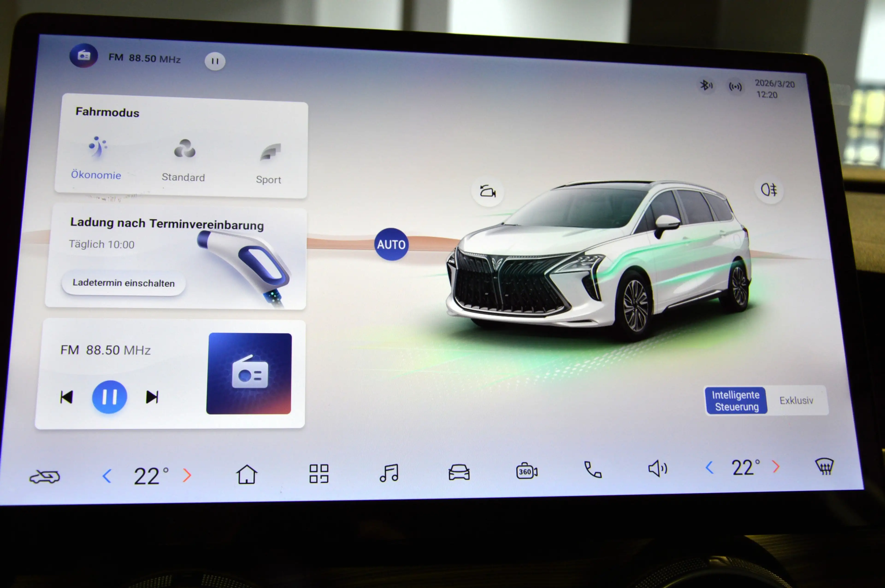Toggle air recirculation icon near car
885x588 pixels.
pyautogui.click(x=488, y=191)
